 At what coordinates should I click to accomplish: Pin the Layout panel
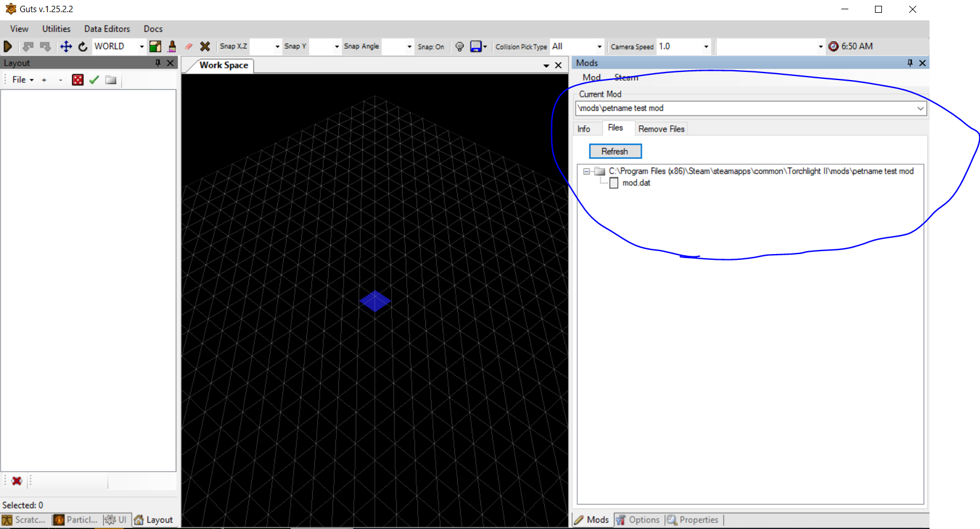pos(158,63)
